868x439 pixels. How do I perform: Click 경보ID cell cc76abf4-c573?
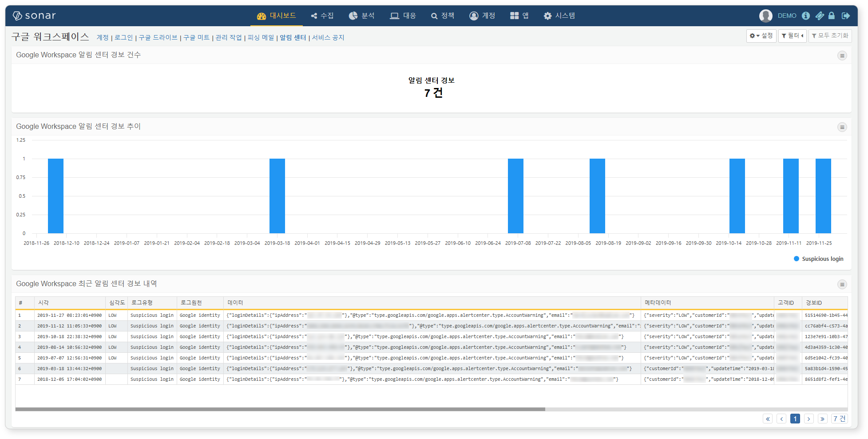[x=825, y=326]
